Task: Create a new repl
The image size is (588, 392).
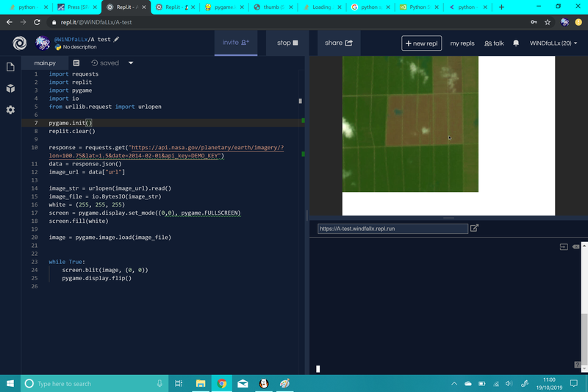Action: (421, 43)
